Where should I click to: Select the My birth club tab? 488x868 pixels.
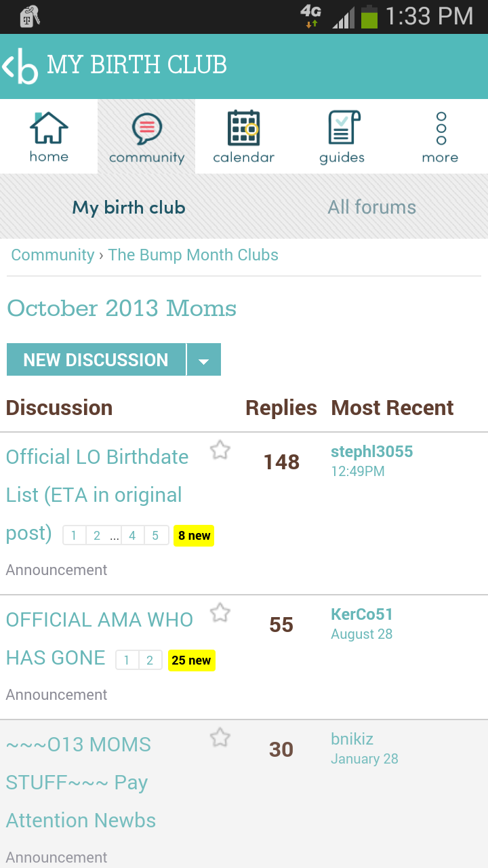tap(129, 208)
